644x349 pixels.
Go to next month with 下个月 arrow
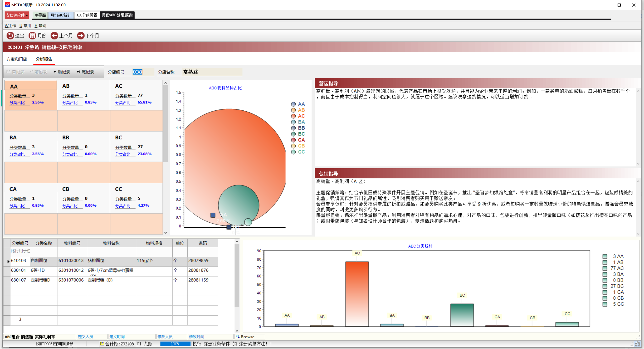point(81,36)
